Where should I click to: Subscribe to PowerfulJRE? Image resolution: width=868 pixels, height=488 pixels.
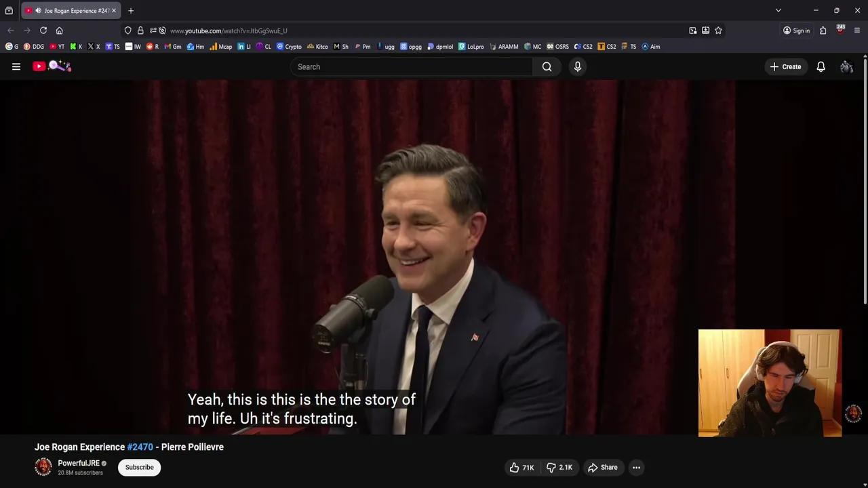pyautogui.click(x=139, y=467)
